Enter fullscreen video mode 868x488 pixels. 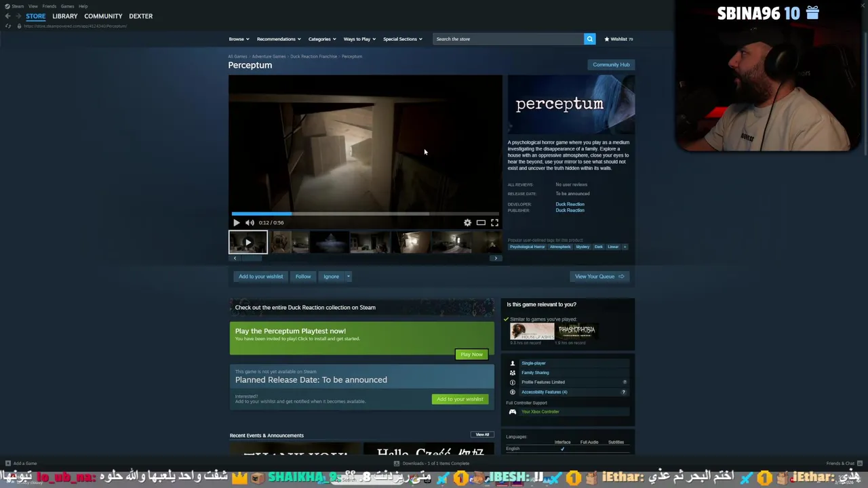494,222
